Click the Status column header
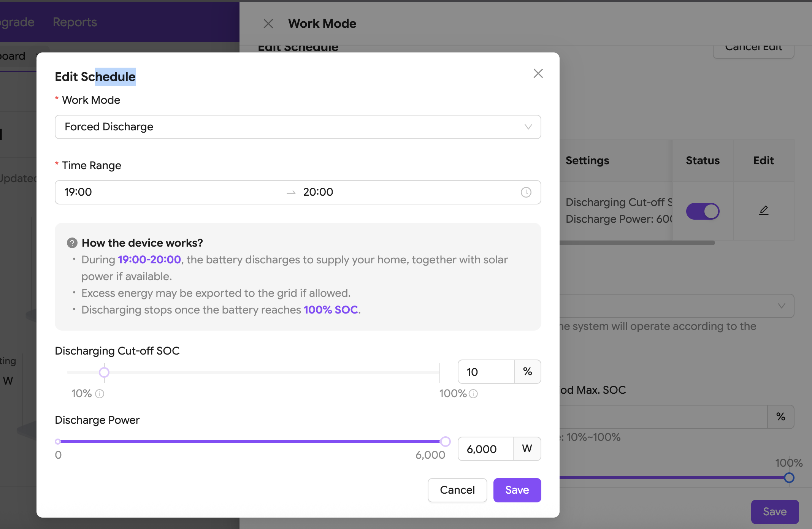812x529 pixels. [x=703, y=160]
